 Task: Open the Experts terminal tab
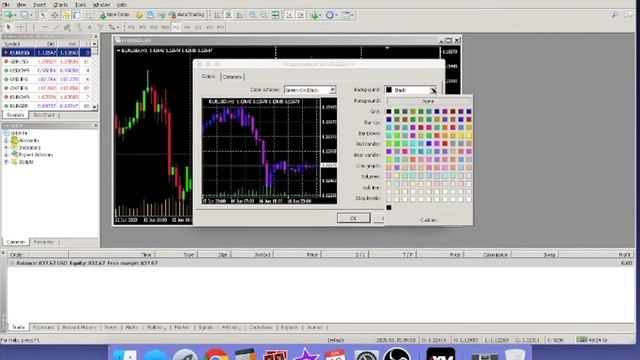[x=289, y=327]
